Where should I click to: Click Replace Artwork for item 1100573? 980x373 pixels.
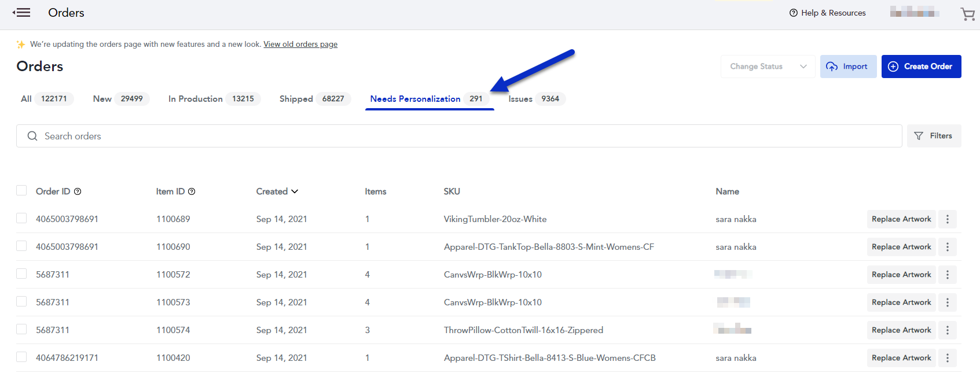tap(901, 302)
